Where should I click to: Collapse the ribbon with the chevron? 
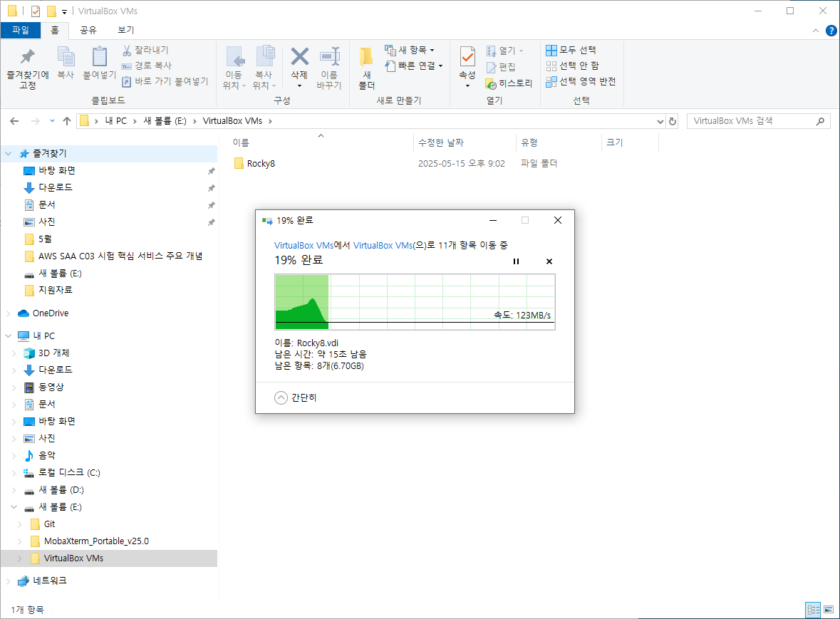pos(815,31)
